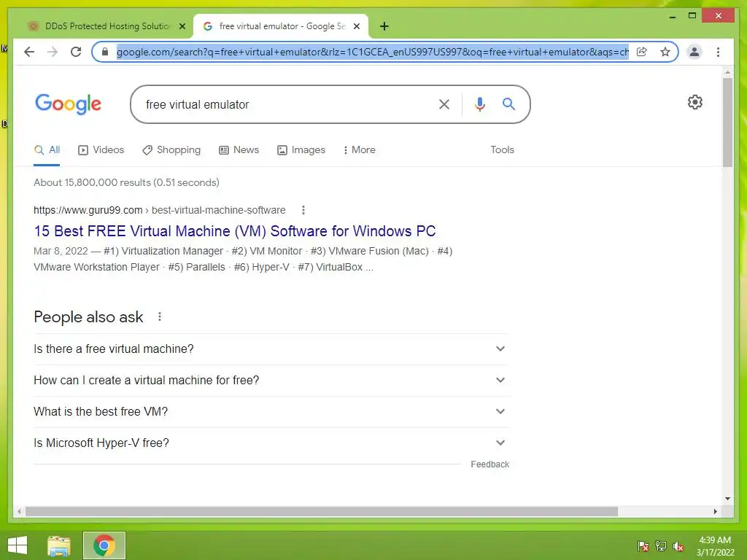Go to the Google logo homepage
Screen dimensions: 747x560
68,104
